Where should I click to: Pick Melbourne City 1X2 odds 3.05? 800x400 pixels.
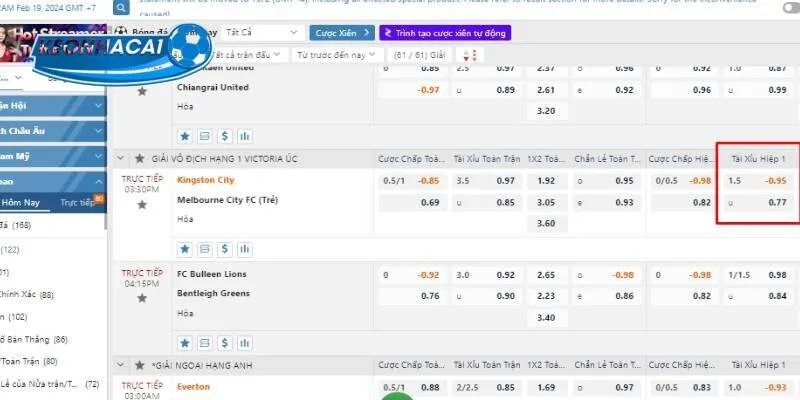(x=546, y=203)
